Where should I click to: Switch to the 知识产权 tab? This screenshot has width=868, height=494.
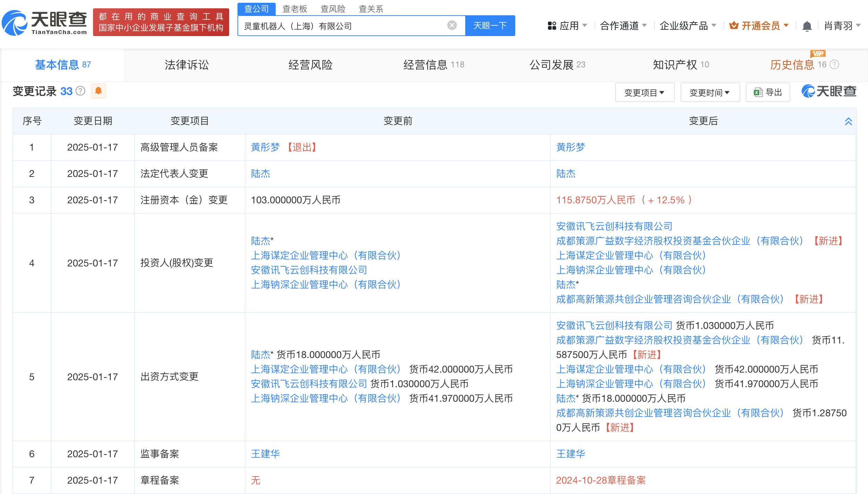click(675, 65)
